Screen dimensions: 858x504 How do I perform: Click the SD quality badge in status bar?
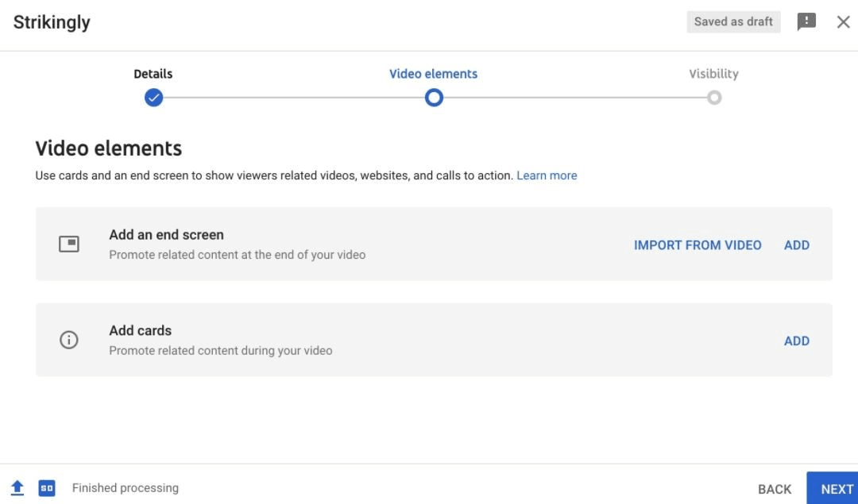[47, 487]
